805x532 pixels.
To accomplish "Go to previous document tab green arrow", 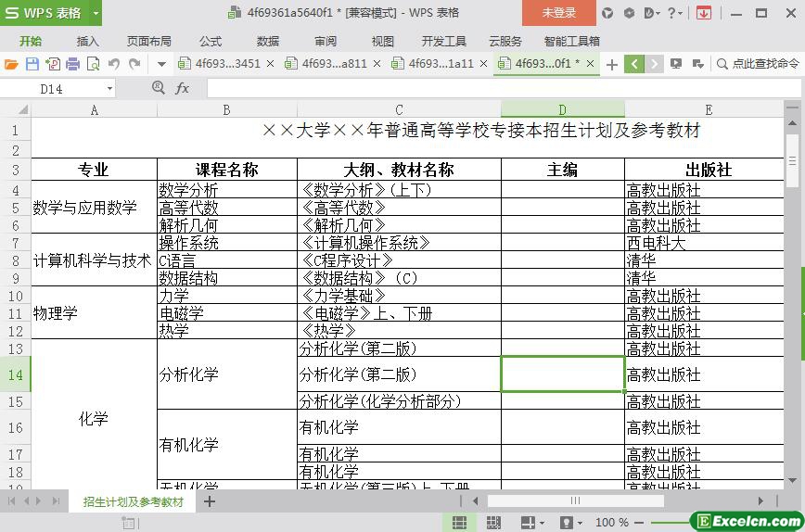I will [634, 64].
